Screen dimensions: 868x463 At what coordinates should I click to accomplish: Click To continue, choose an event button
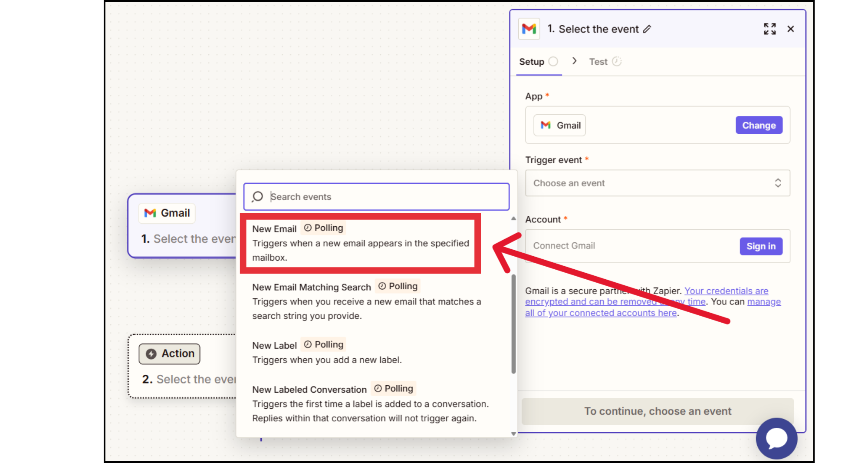tap(658, 411)
